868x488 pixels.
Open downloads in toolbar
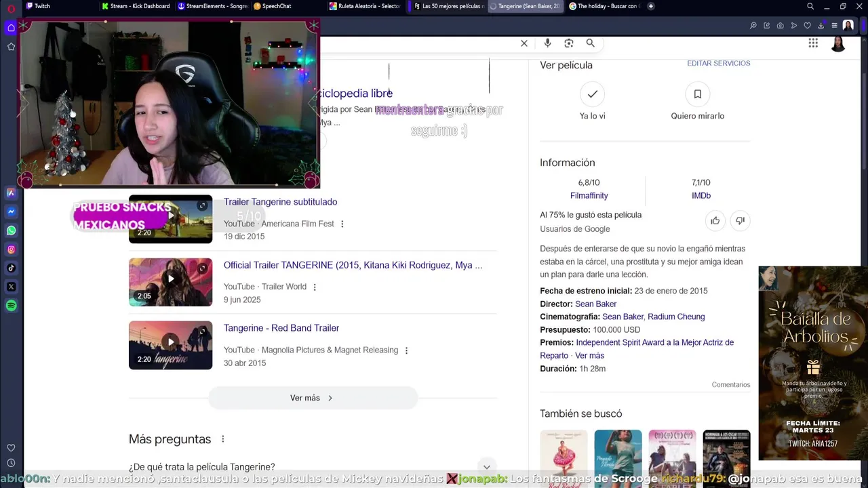point(821,26)
